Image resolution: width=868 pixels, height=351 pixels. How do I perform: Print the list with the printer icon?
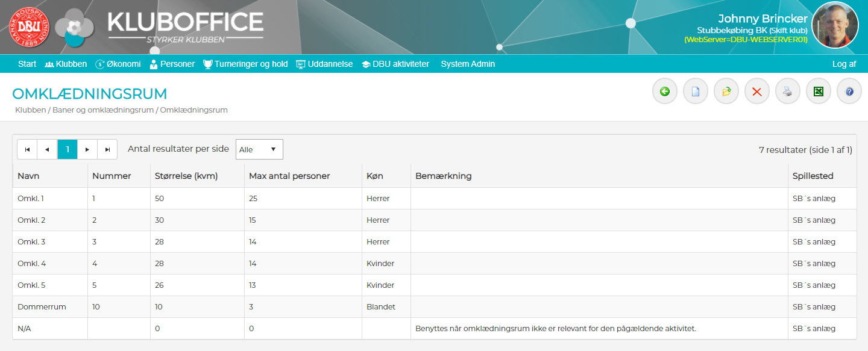click(x=788, y=92)
